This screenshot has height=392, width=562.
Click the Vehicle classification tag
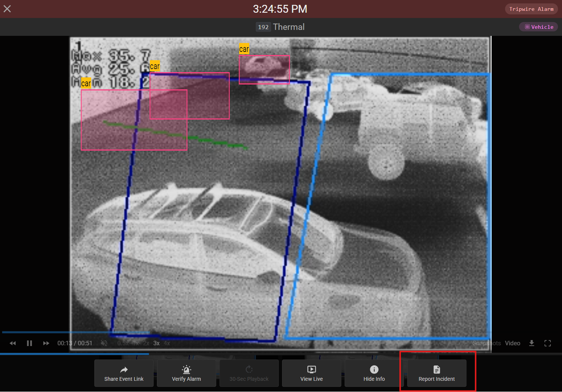point(538,27)
